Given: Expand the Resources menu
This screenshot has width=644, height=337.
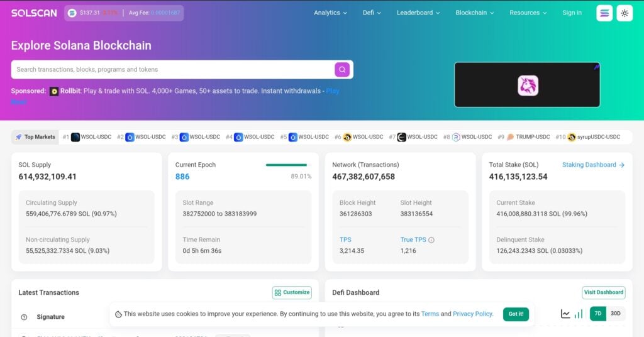Looking at the screenshot, I should [x=528, y=13].
